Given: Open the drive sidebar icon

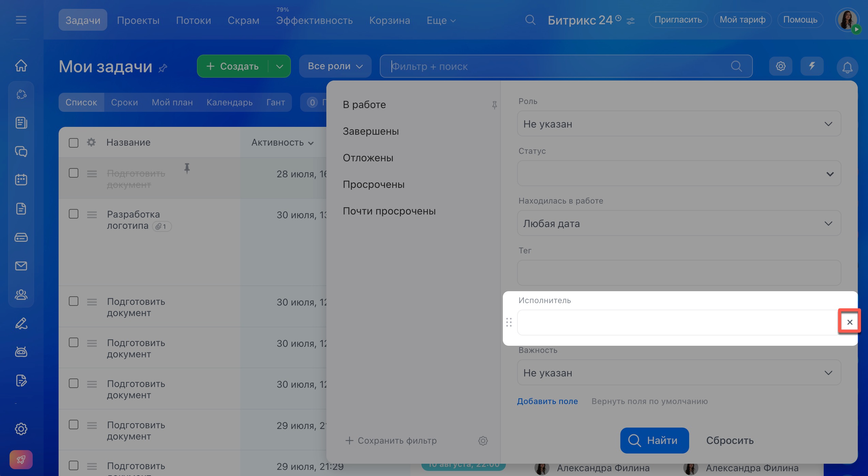Looking at the screenshot, I should coord(21,237).
